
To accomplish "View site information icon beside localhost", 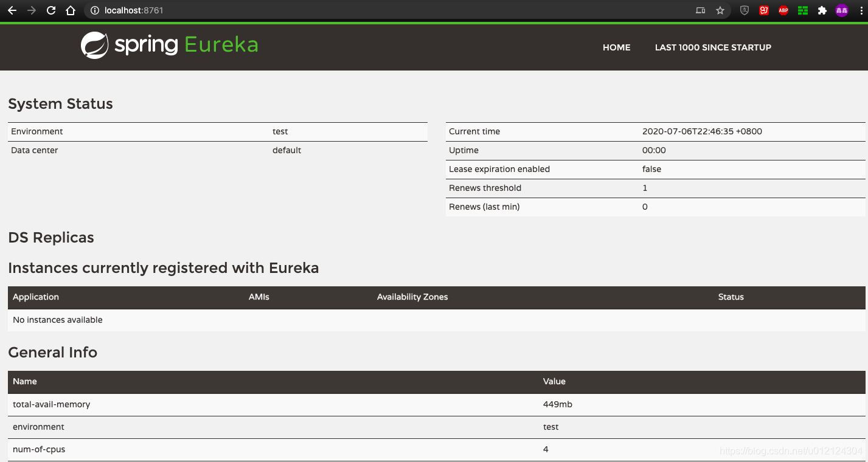I will (x=94, y=10).
